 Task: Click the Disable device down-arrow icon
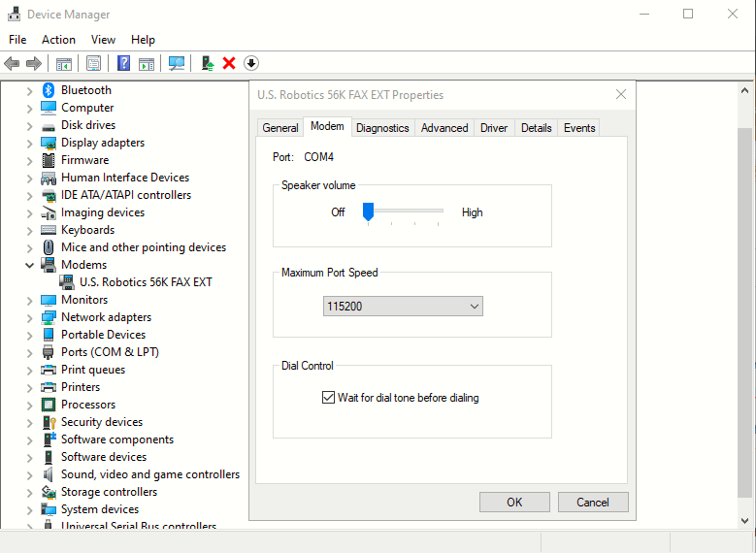(251, 63)
